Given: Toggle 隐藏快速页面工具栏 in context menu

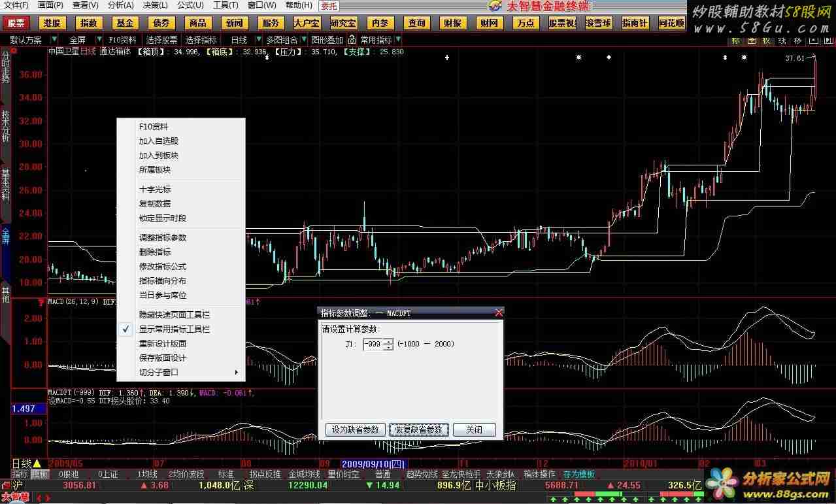Looking at the screenshot, I should (175, 314).
